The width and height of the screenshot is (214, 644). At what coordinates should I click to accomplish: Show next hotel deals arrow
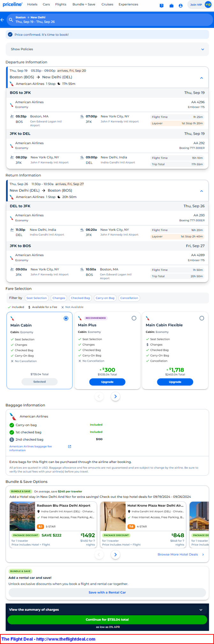tap(115, 554)
